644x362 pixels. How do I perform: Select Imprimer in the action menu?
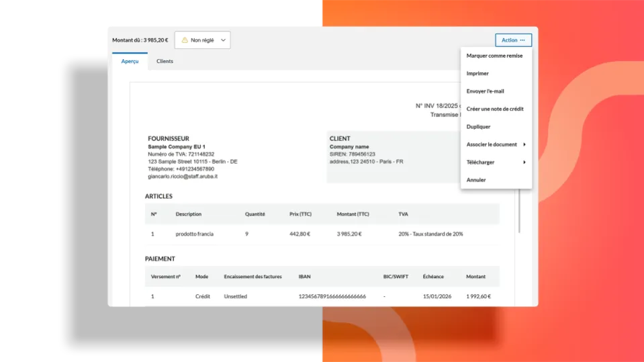pyautogui.click(x=477, y=73)
